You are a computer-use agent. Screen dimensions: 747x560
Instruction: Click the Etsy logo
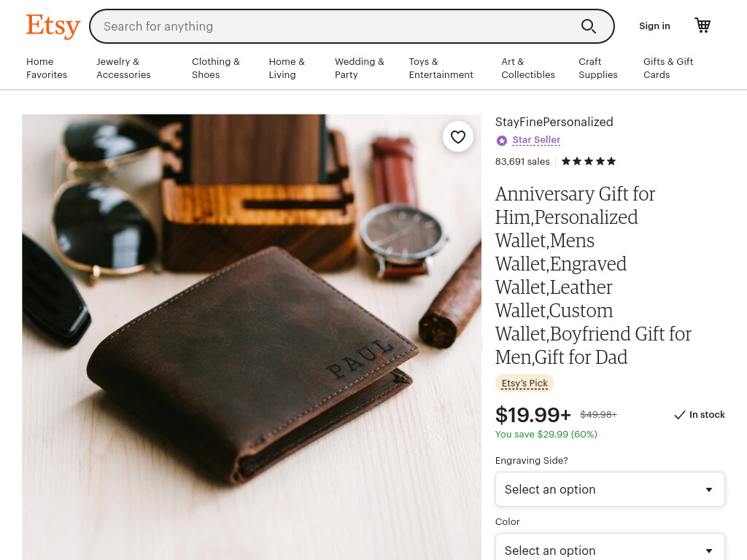53,26
